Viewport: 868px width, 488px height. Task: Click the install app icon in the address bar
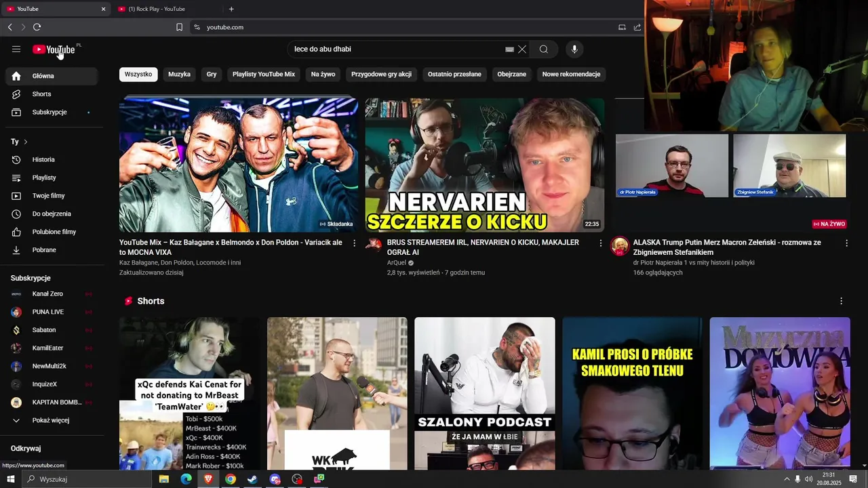click(x=622, y=27)
